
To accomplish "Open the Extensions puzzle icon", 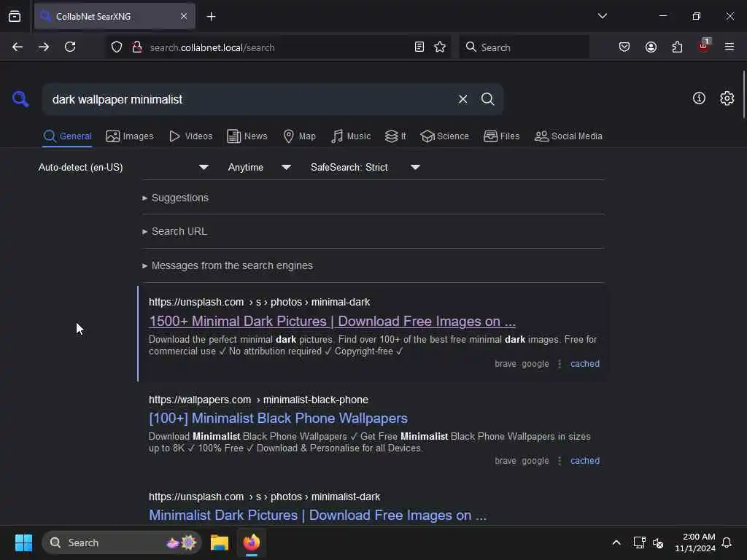I will [x=677, y=47].
